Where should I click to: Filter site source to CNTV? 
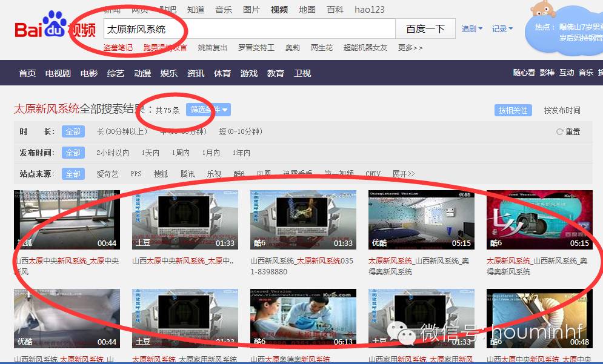[373, 174]
